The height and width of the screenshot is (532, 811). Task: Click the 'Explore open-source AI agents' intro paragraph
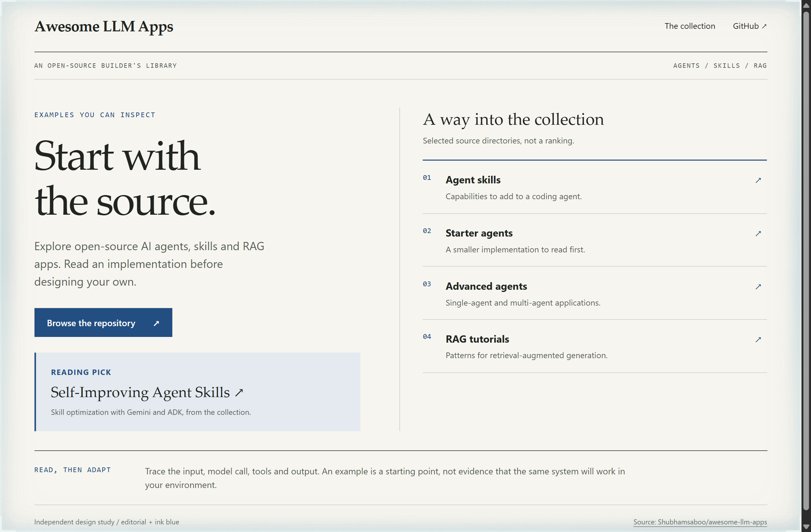(149, 264)
